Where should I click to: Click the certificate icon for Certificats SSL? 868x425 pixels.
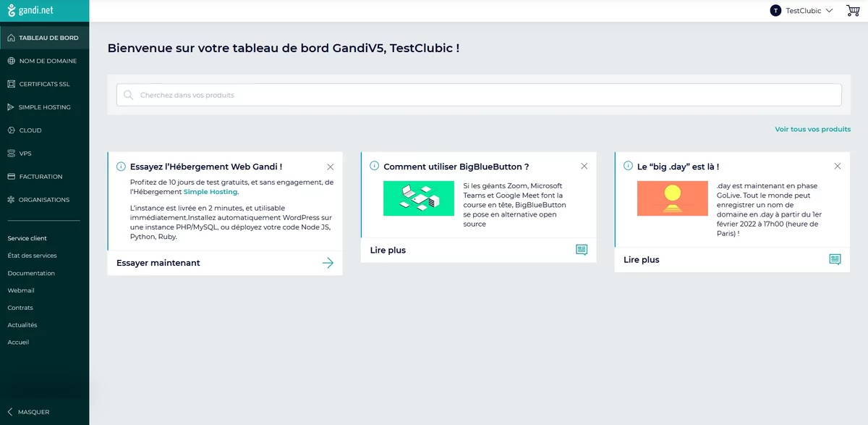click(x=11, y=84)
